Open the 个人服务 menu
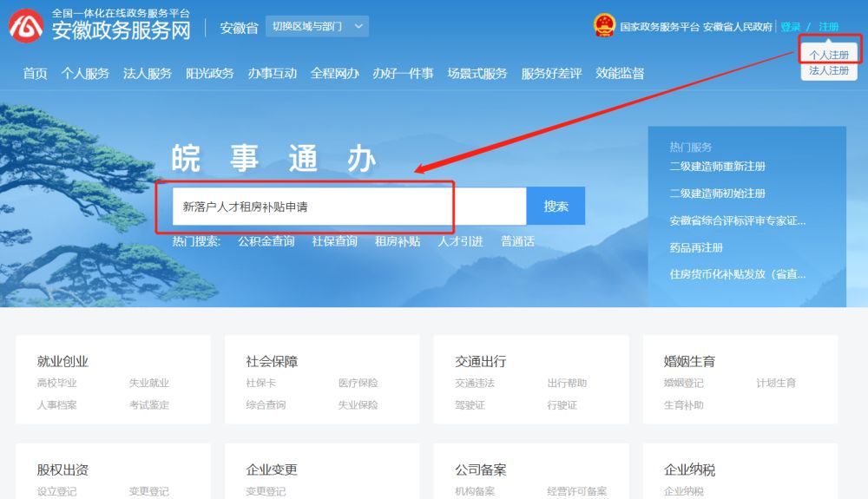Image resolution: width=868 pixels, height=499 pixels. pos(85,74)
